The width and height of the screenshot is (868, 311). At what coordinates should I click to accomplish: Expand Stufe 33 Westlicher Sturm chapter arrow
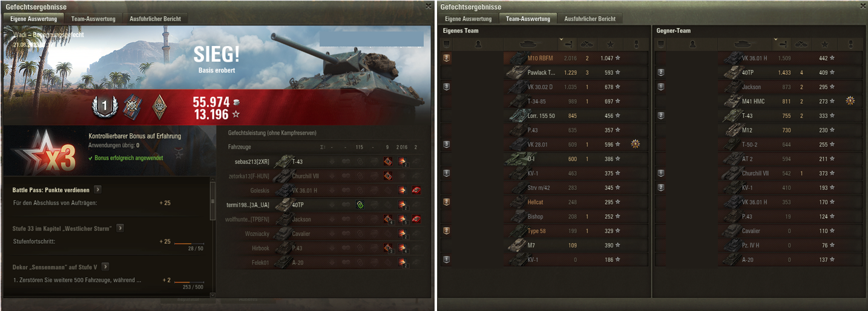click(120, 228)
